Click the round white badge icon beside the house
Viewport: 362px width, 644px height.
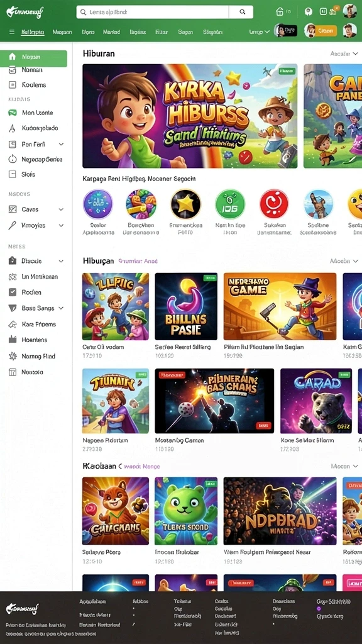click(309, 11)
